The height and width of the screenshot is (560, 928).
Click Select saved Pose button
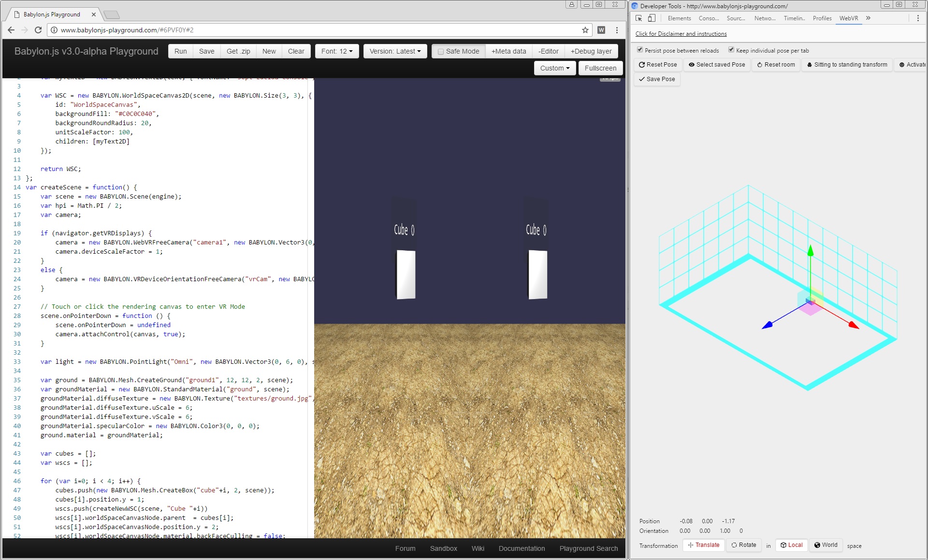point(717,65)
